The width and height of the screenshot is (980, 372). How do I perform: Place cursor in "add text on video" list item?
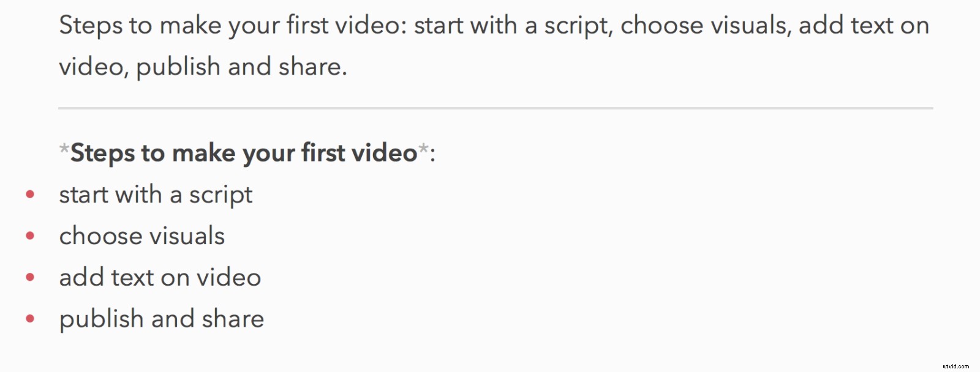(x=160, y=278)
